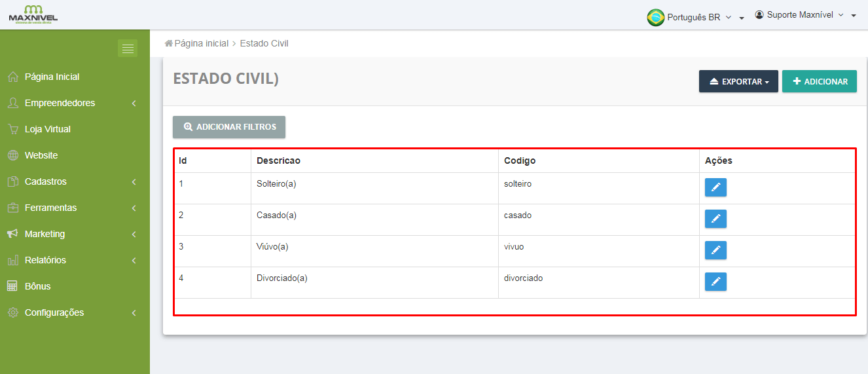Expand the Ferramentas sidebar submenu

(x=50, y=208)
